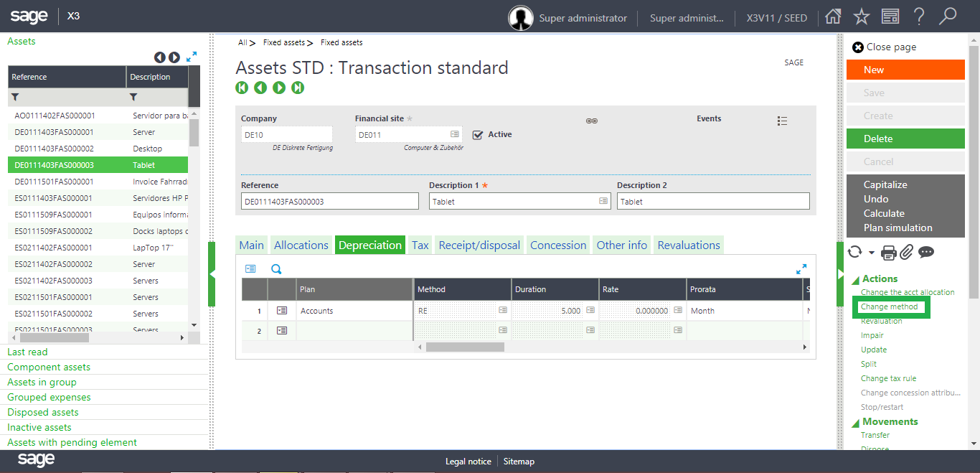Go to first record with the green navigation icon
The image size is (980, 473).
pos(242,87)
